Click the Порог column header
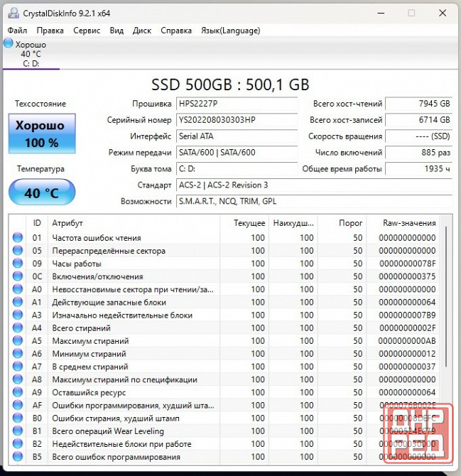The image size is (461, 476). (x=342, y=223)
